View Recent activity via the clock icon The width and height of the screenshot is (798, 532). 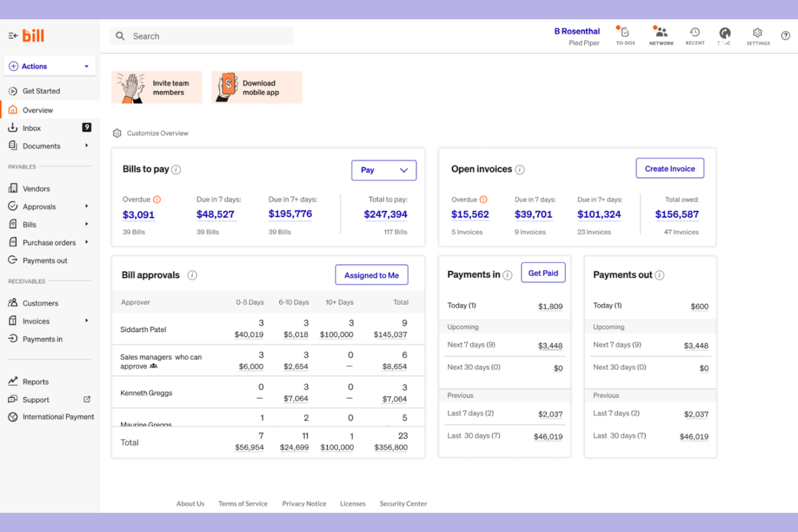(695, 35)
